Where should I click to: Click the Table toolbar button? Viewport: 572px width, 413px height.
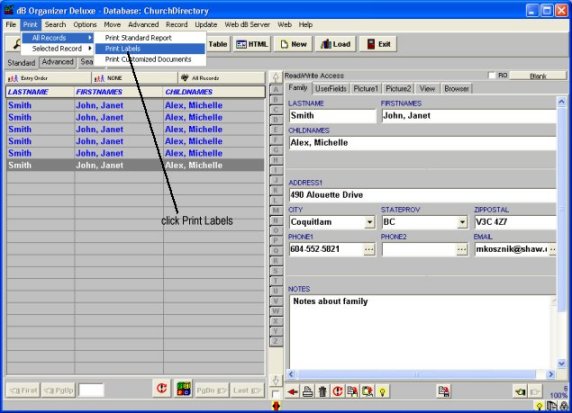click(x=218, y=44)
